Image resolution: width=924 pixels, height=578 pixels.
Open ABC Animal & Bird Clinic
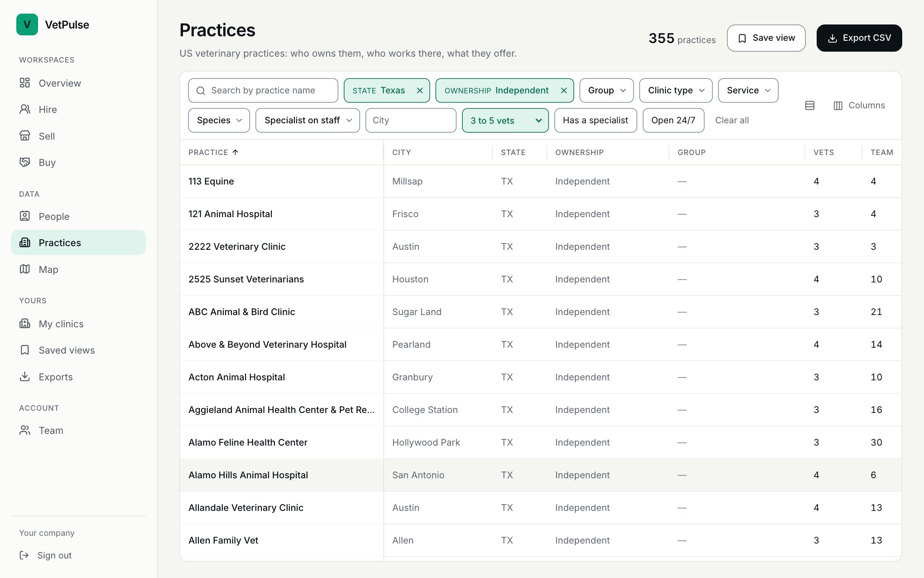(541, 312)
